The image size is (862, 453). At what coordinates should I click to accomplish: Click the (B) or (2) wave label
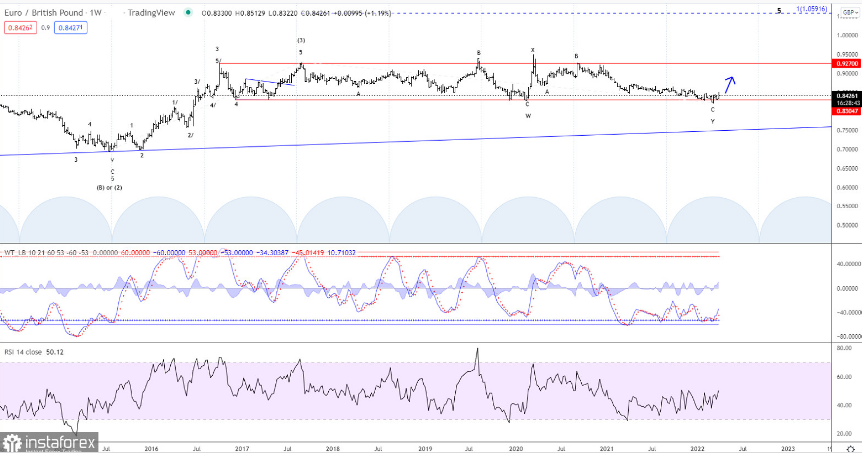tap(109, 187)
